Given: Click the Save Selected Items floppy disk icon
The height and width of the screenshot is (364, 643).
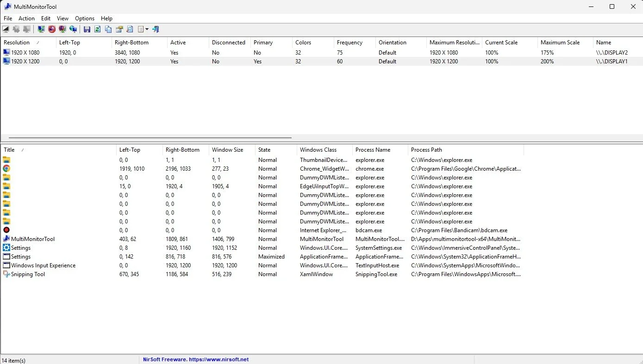Looking at the screenshot, I should (87, 29).
